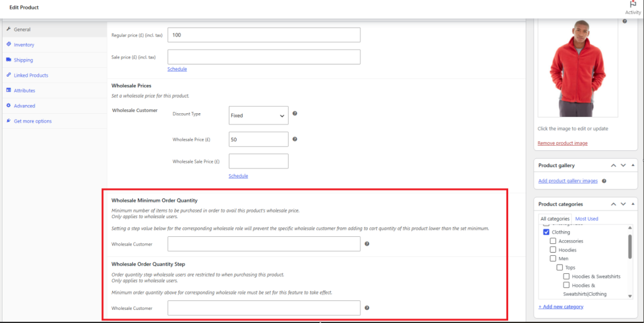This screenshot has width=644, height=323.
Task: Show help for Order Quantity Step field
Action: coord(367,308)
